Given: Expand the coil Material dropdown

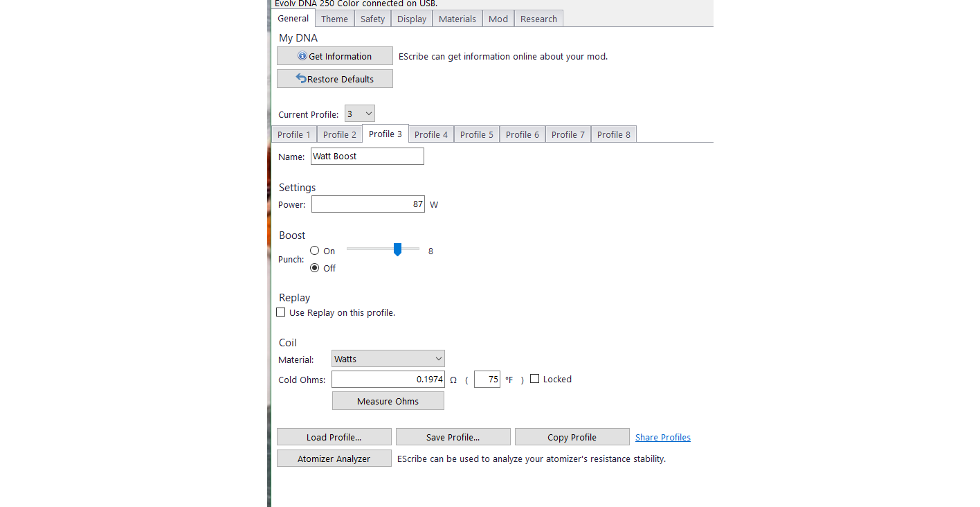Looking at the screenshot, I should (388, 359).
